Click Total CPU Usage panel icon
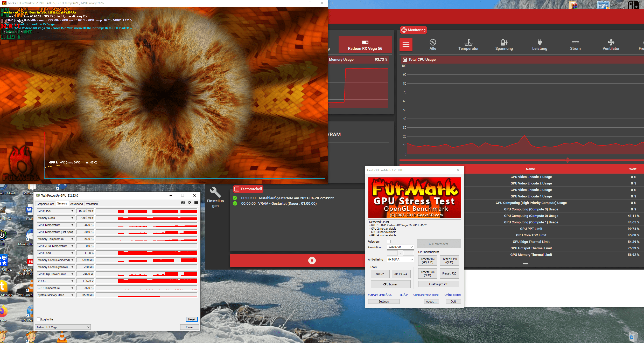Image resolution: width=644 pixels, height=343 pixels. click(404, 60)
